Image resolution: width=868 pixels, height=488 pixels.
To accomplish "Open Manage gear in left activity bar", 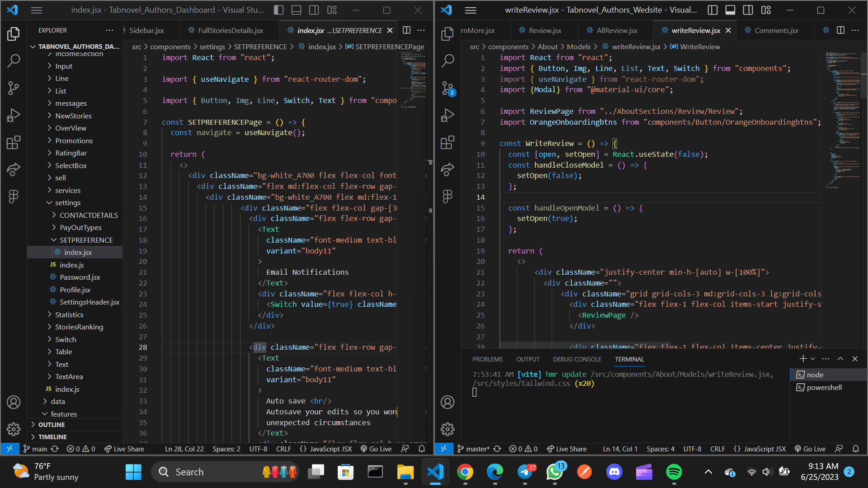I will (14, 429).
